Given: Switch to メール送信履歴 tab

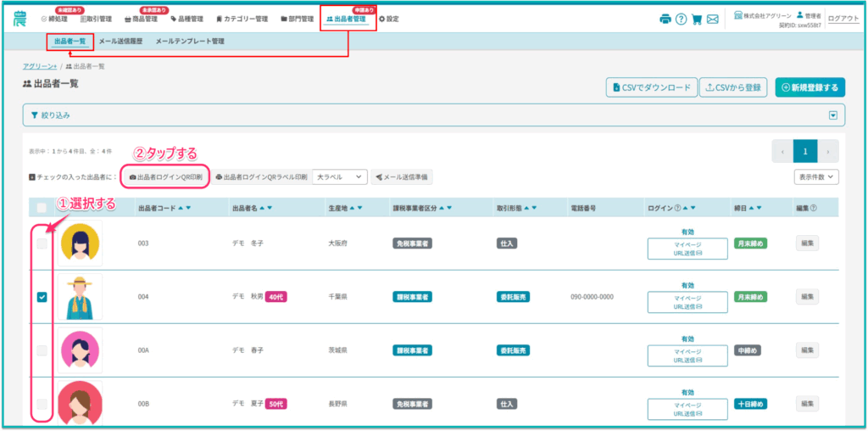Looking at the screenshot, I should (x=120, y=41).
